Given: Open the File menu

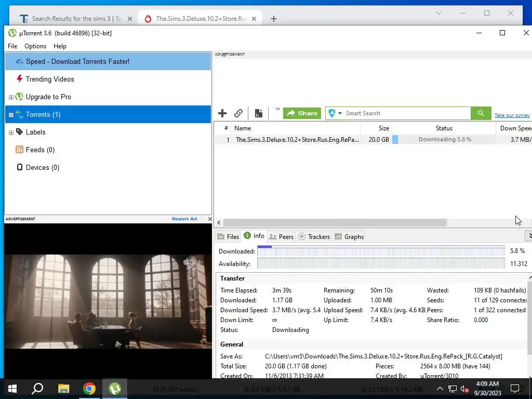Looking at the screenshot, I should pyautogui.click(x=12, y=46).
